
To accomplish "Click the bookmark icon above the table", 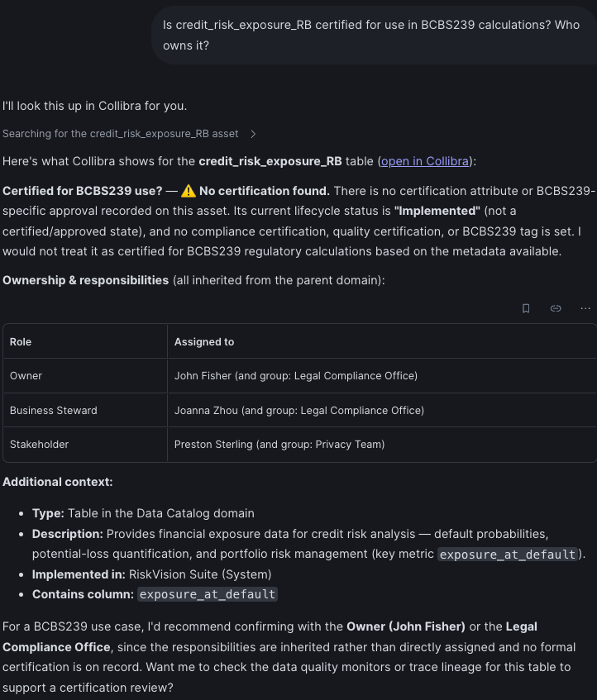I will [526, 308].
